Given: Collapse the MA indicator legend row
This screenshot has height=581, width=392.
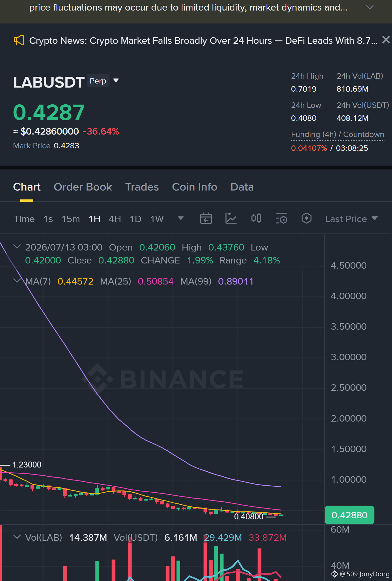Looking at the screenshot, I should coord(17,281).
